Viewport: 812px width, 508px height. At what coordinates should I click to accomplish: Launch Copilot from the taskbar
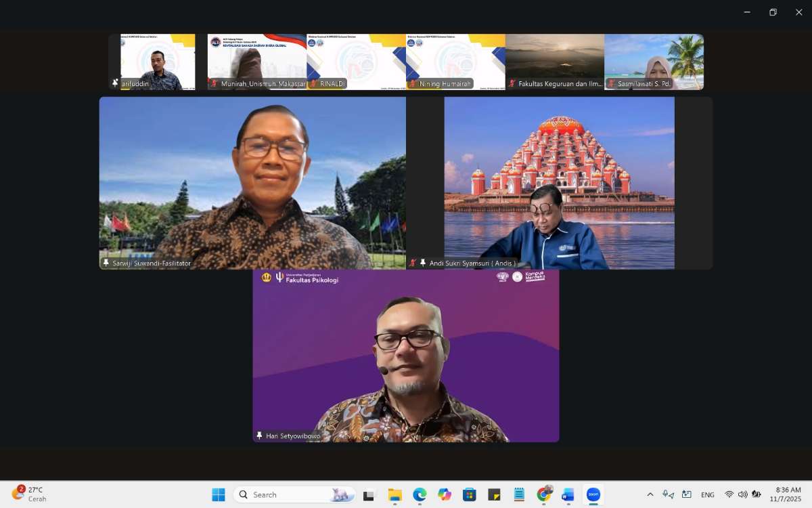pos(445,494)
